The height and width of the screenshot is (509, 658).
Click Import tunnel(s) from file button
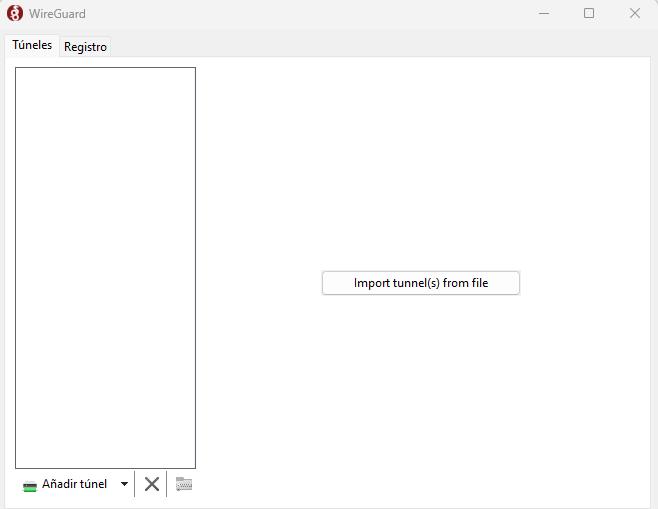[x=420, y=283]
